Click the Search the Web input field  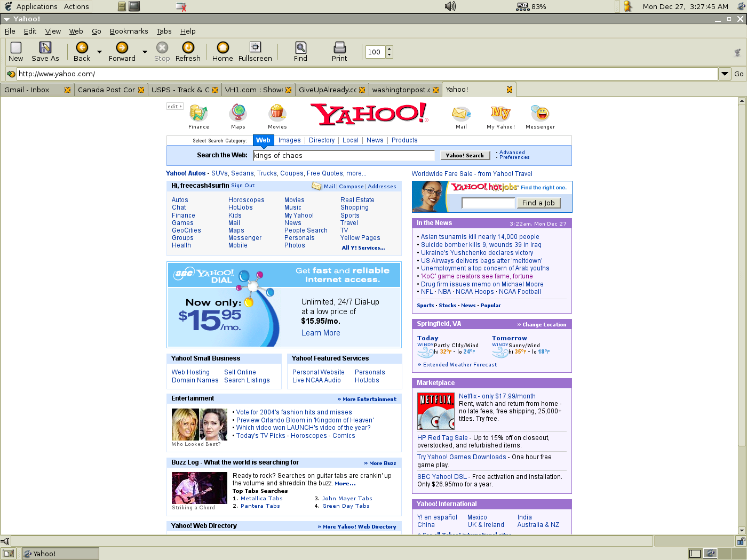pos(344,155)
